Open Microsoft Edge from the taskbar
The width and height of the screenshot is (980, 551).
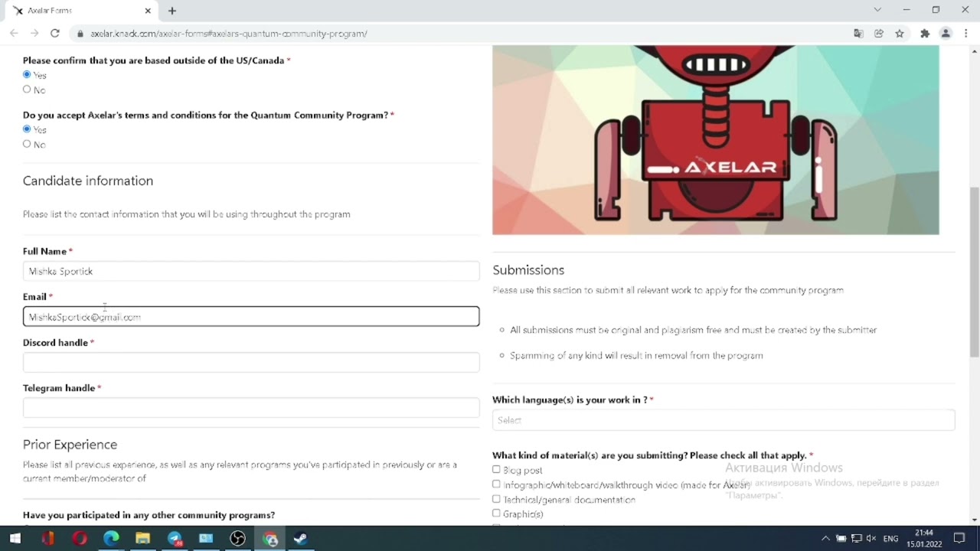[111, 538]
